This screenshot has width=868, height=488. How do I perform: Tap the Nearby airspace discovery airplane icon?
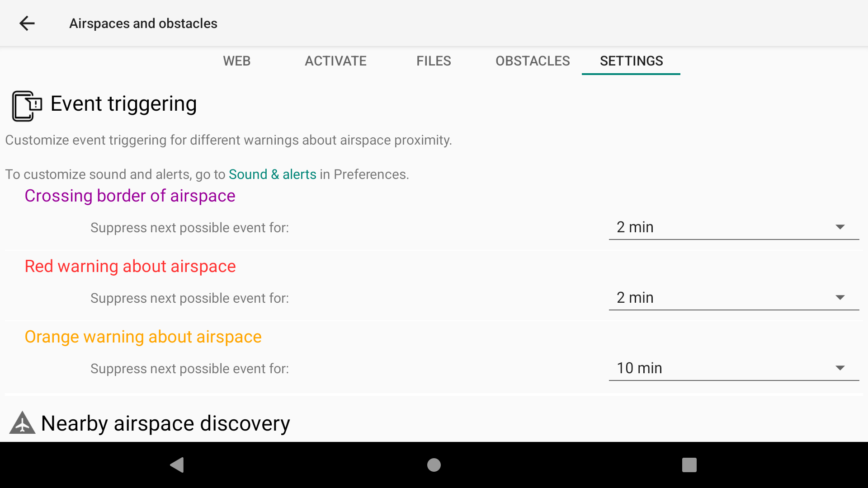tap(22, 423)
